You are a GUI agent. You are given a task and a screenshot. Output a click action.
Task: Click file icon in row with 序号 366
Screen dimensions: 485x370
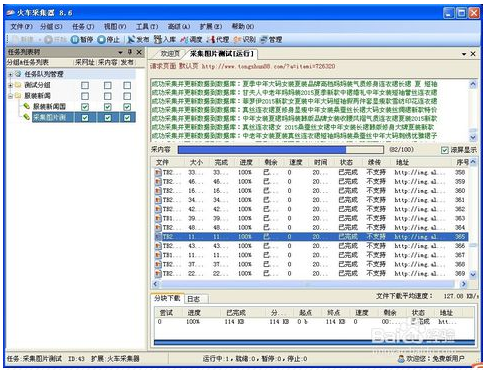click(x=158, y=246)
